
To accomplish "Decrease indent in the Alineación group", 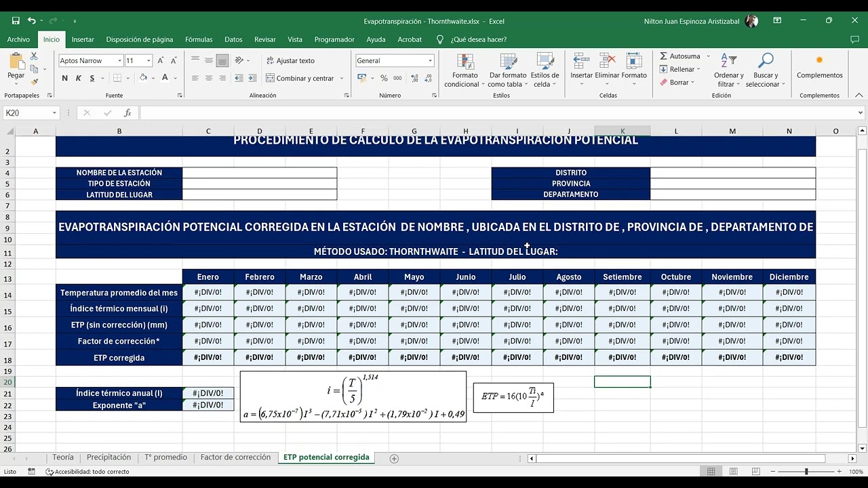I will pyautogui.click(x=237, y=78).
